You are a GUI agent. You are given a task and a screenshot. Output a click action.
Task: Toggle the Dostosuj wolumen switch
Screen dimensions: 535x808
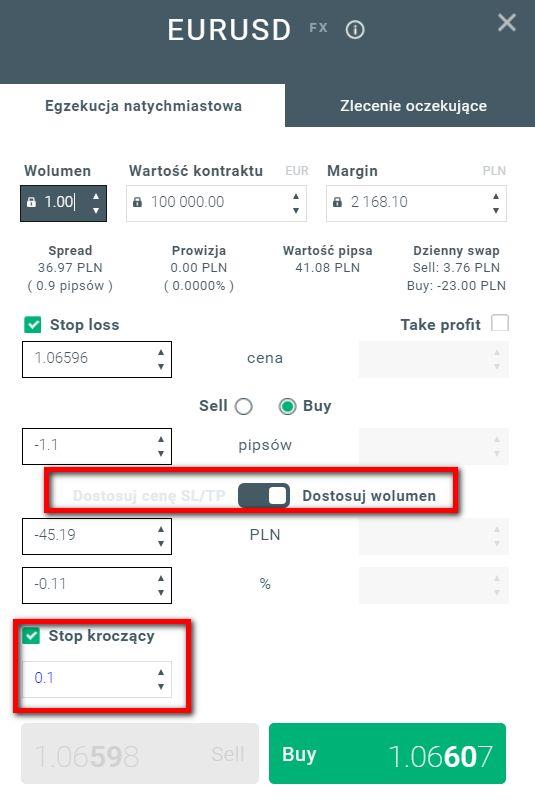(264, 495)
